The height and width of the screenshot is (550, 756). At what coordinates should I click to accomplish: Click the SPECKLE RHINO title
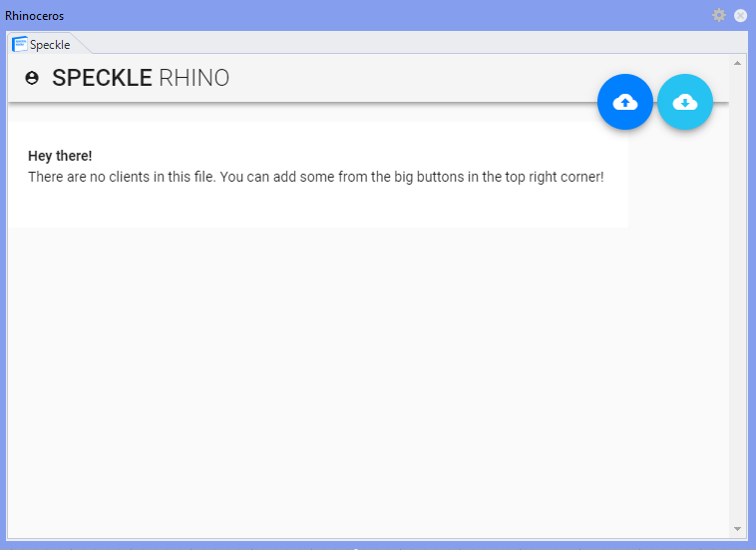(141, 78)
